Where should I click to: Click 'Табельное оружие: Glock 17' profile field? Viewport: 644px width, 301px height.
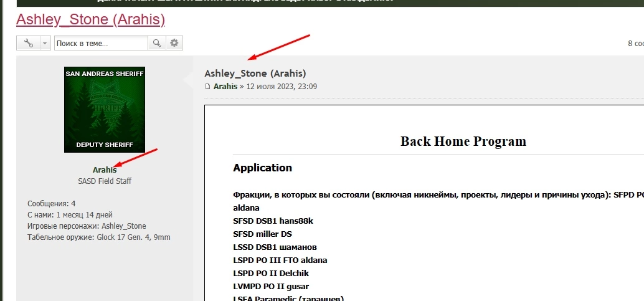(x=98, y=237)
